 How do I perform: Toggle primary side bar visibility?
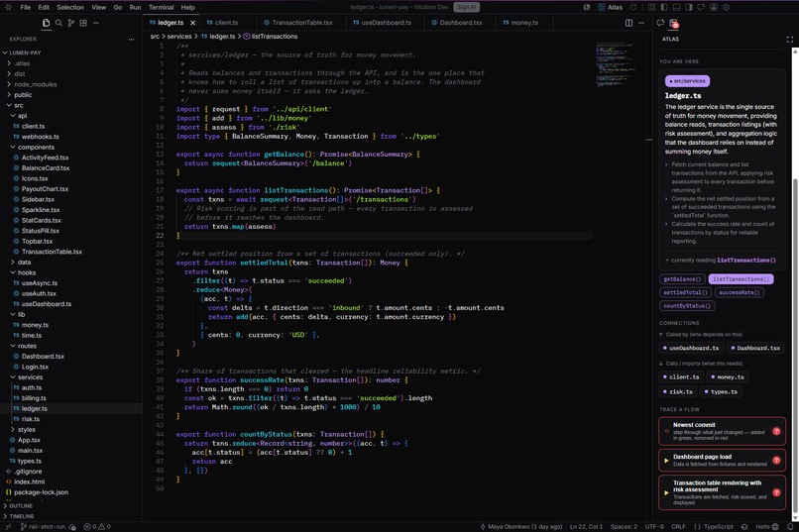[x=664, y=7]
